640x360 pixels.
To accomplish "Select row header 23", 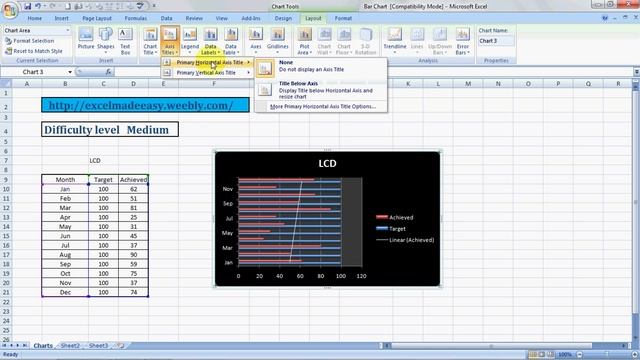I will click(6, 311).
